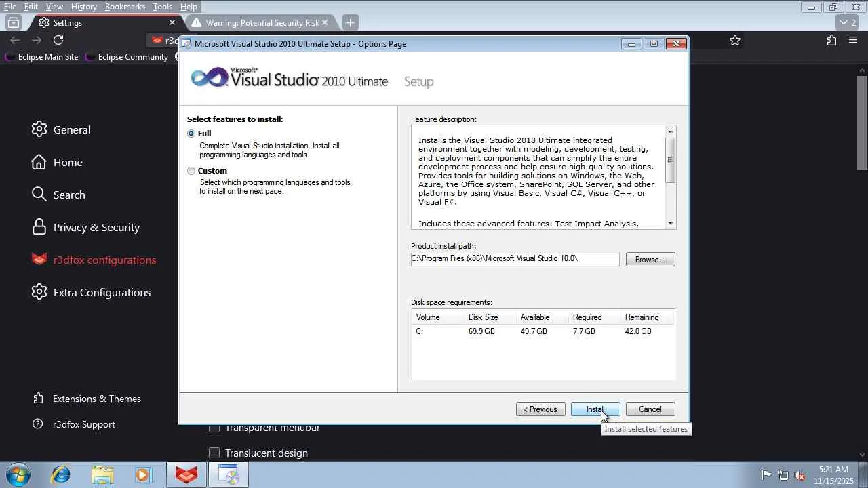
Task: Edit the product install path field
Action: (515, 259)
